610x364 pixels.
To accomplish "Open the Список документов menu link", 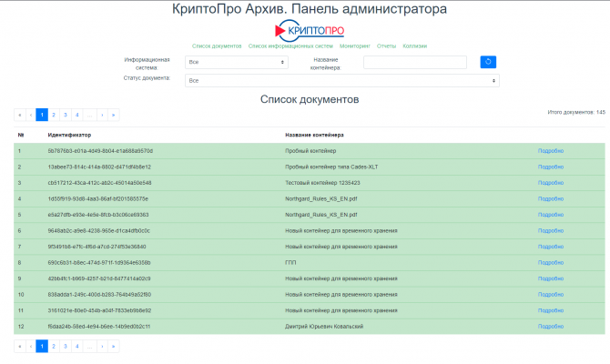I will tap(217, 45).
